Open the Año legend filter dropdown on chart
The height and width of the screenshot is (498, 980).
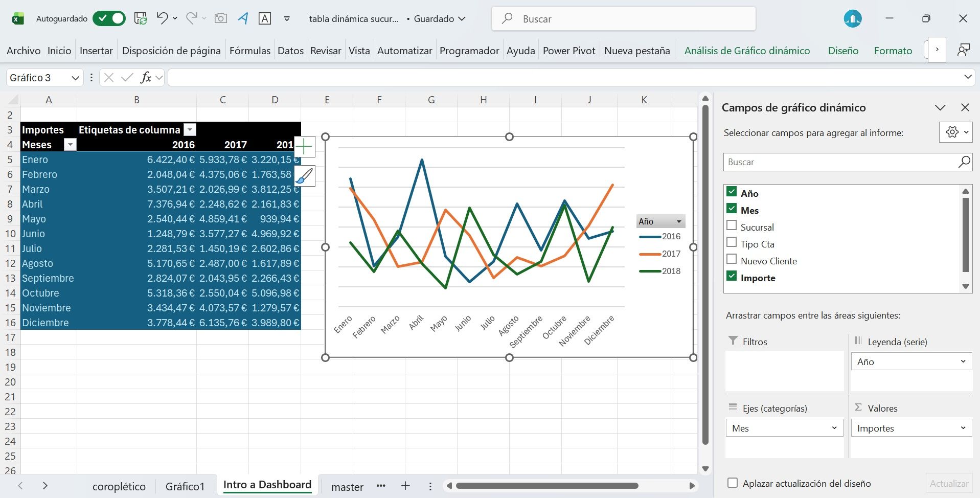click(679, 221)
